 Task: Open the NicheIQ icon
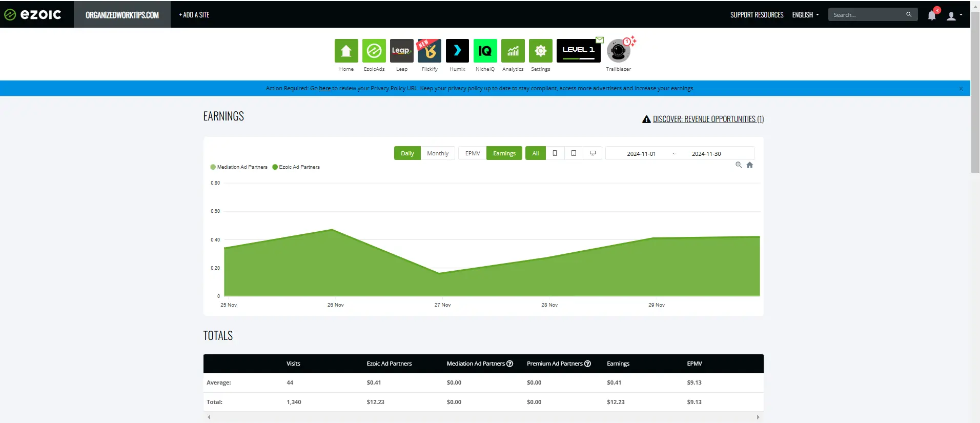[485, 51]
